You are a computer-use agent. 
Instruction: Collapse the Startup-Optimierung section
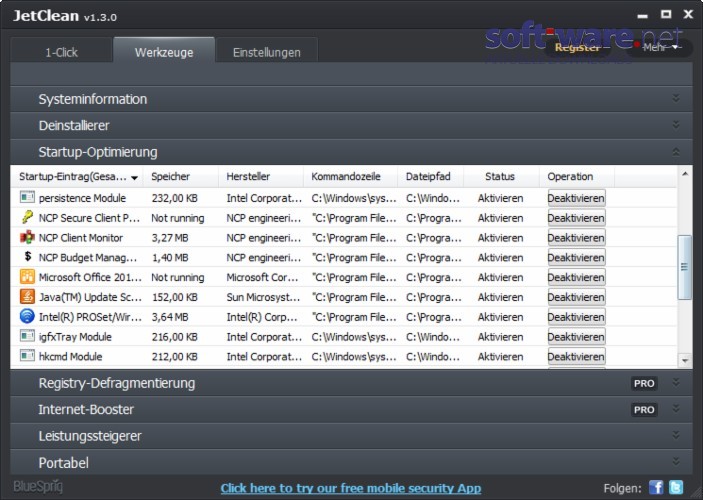[676, 152]
